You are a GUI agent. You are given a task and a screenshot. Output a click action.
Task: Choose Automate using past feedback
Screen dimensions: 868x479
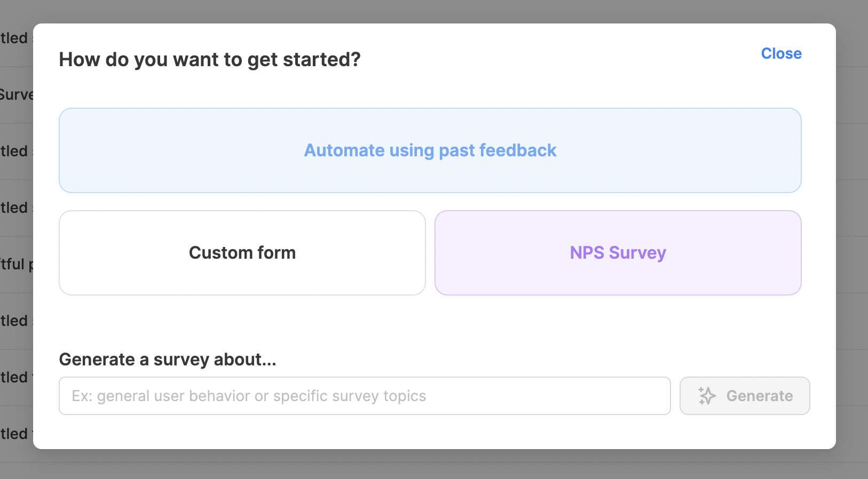(x=430, y=150)
